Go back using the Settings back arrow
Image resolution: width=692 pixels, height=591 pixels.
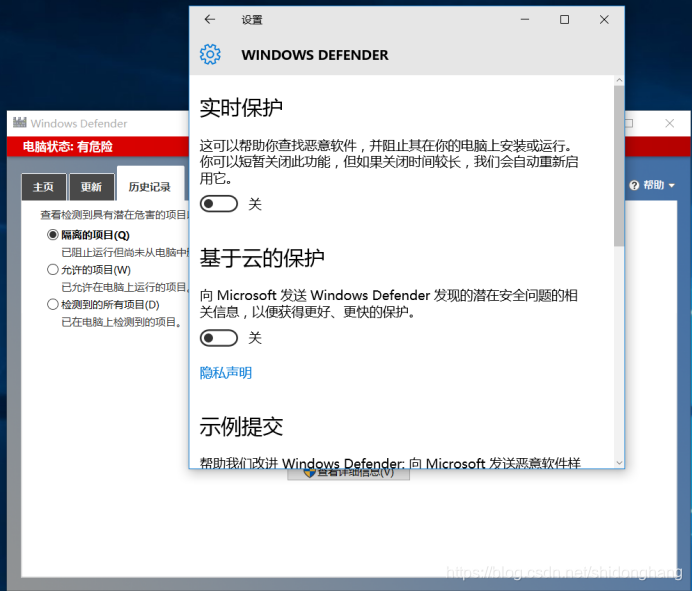coord(210,19)
